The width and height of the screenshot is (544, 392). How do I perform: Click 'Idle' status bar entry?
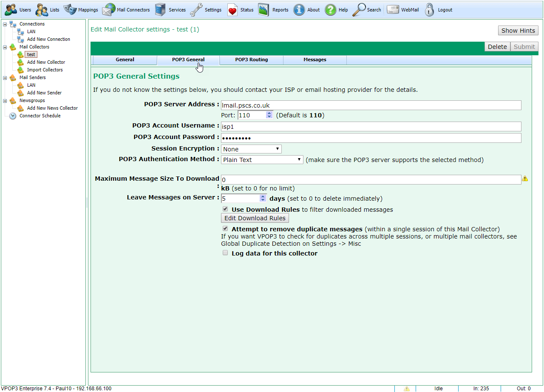(439, 389)
